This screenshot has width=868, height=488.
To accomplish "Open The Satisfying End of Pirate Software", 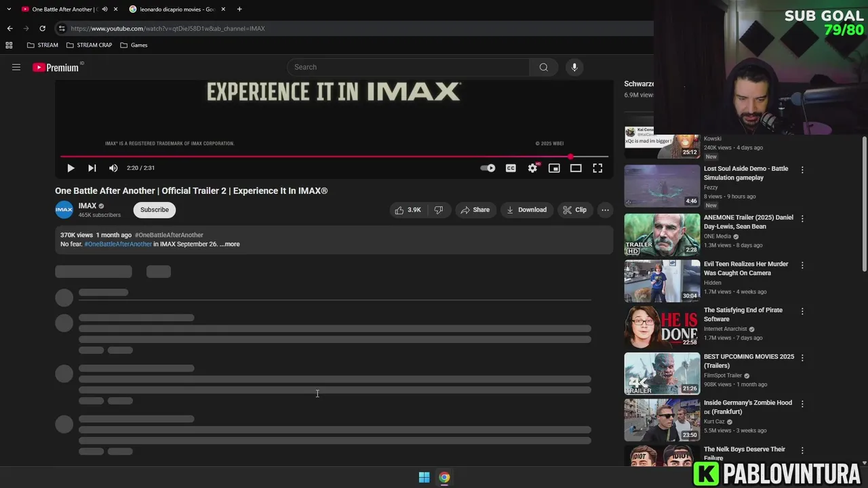I will pos(743,314).
